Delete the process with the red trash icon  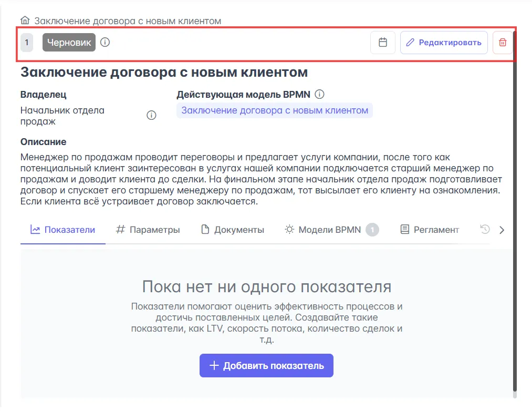pos(503,43)
